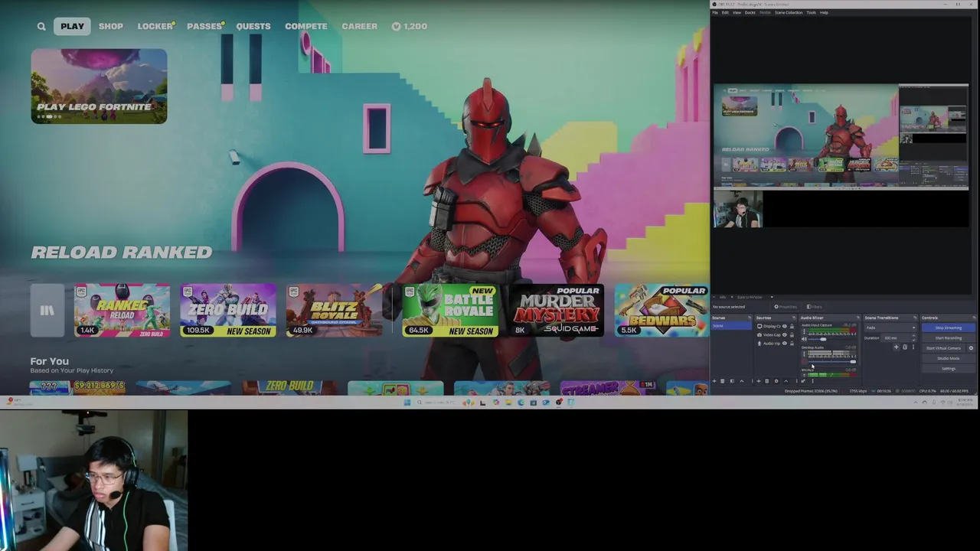
Task: Switch to the SHOP tab
Action: [110, 26]
